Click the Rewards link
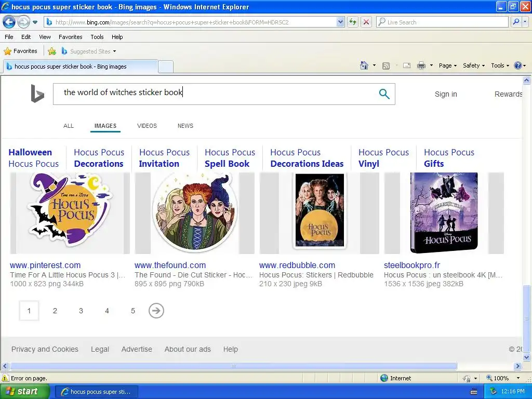 click(508, 94)
